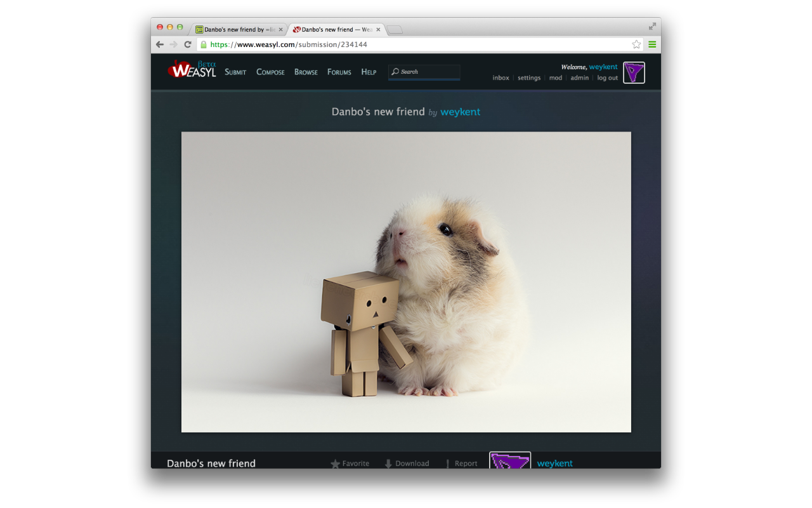812x508 pixels.
Task: Open the Browse menu item
Action: [306, 72]
